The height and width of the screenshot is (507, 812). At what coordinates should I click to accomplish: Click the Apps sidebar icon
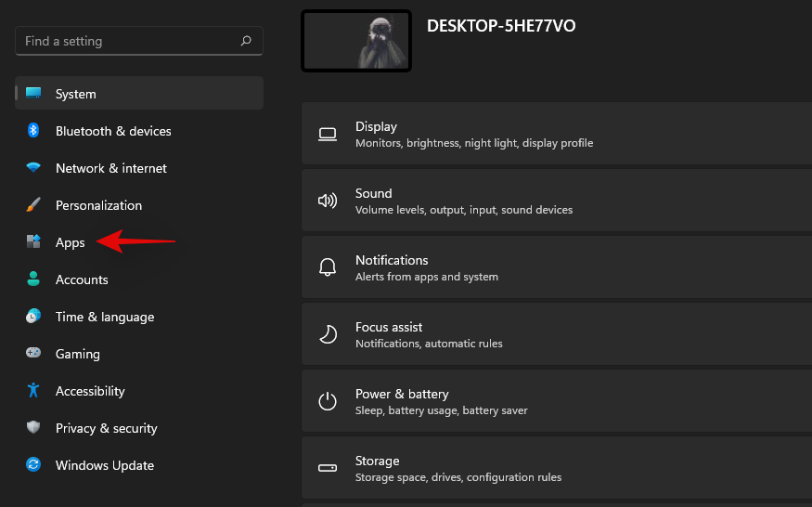(x=33, y=242)
